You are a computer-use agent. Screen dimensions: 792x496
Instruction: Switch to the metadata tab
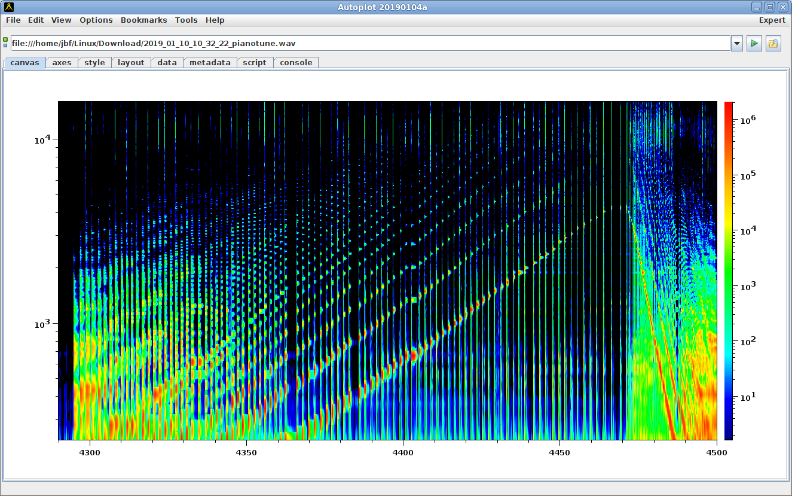pos(210,63)
